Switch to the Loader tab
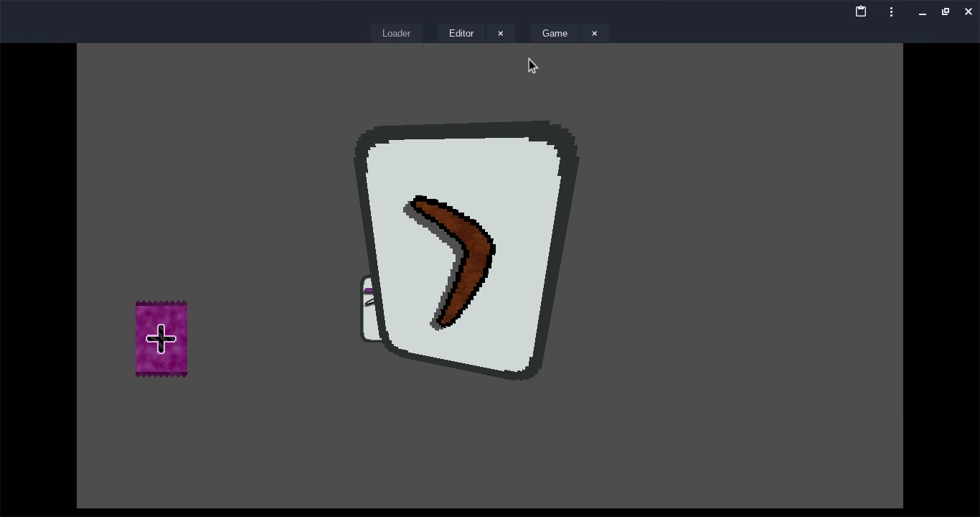The height and width of the screenshot is (517, 980). 396,34
